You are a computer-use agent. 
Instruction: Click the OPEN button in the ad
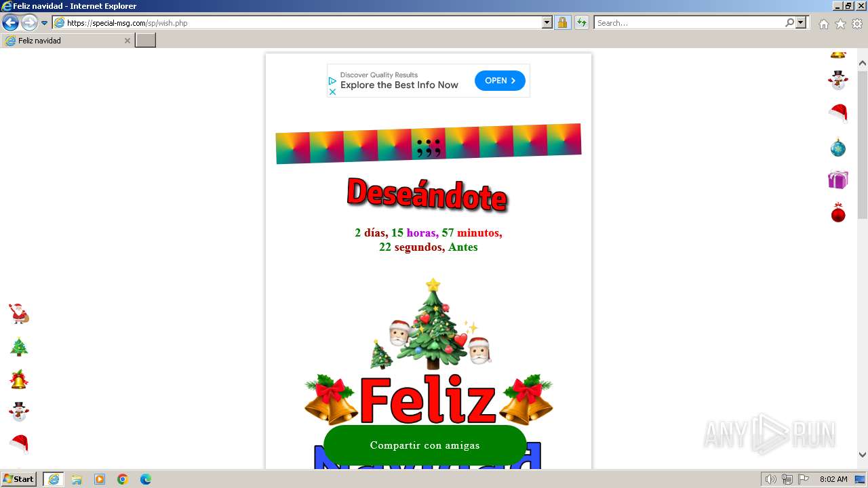[x=500, y=81]
